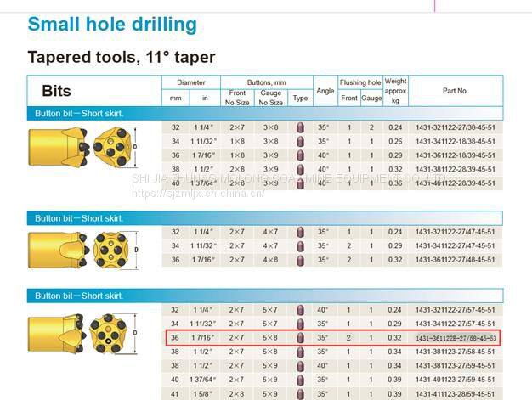Click the highlighted part number 1431-361122B-27/58-45-53

pos(456,339)
